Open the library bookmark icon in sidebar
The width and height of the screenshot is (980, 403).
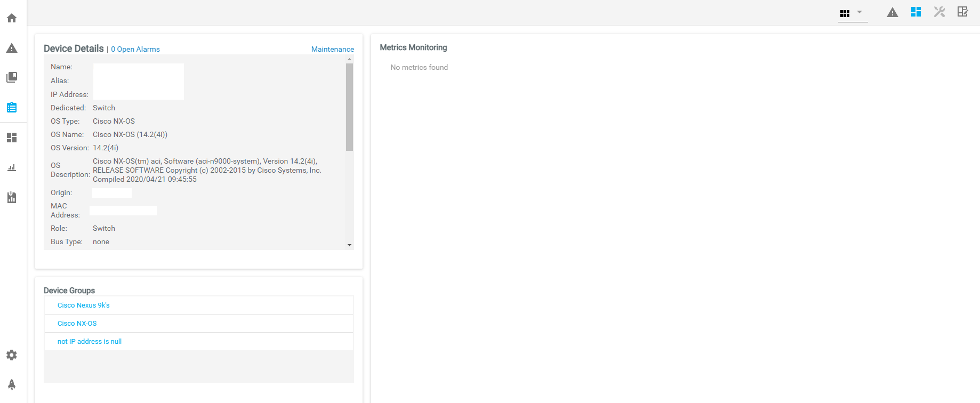click(12, 77)
